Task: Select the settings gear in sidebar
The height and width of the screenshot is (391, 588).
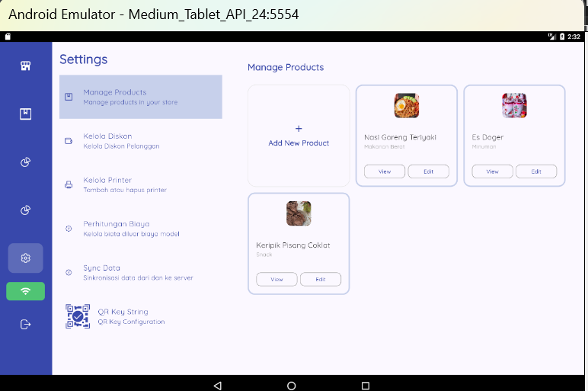Action: (25, 258)
